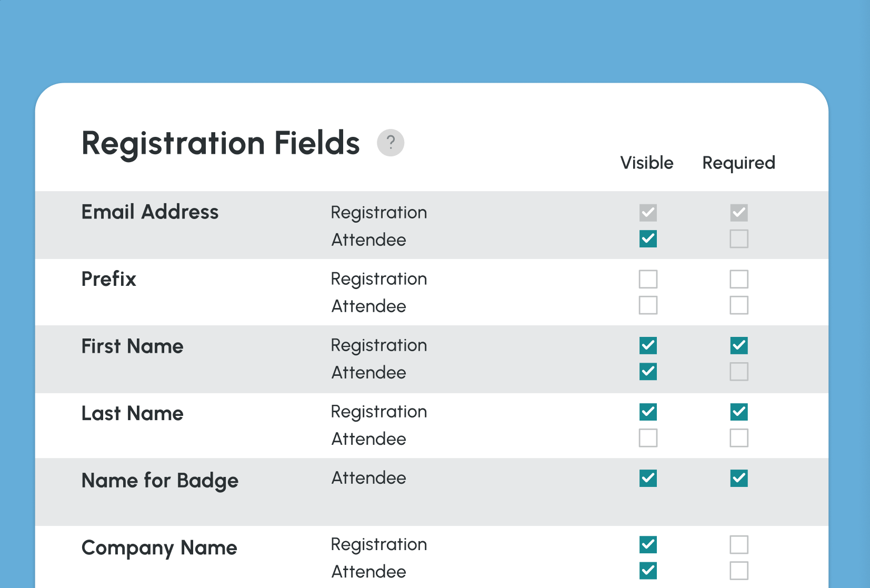Viewport: 870px width, 588px height.
Task: Disable Required for Last Name Registration
Action: coord(739,412)
